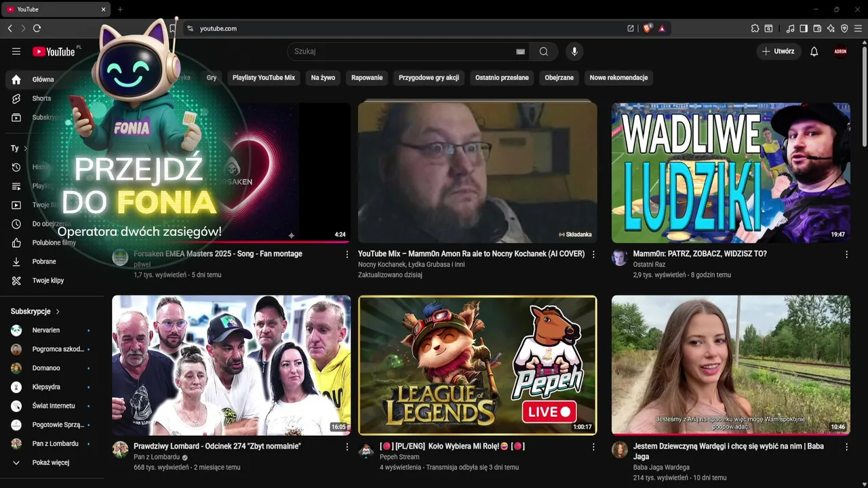Image resolution: width=868 pixels, height=488 pixels.
Task: Click the YouTube logo
Action: [x=54, y=52]
